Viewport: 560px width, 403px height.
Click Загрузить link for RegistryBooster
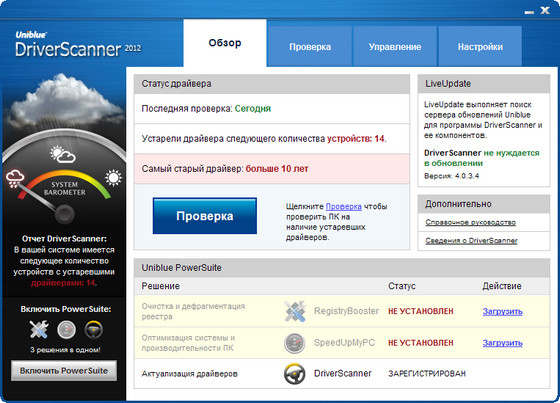click(x=502, y=311)
